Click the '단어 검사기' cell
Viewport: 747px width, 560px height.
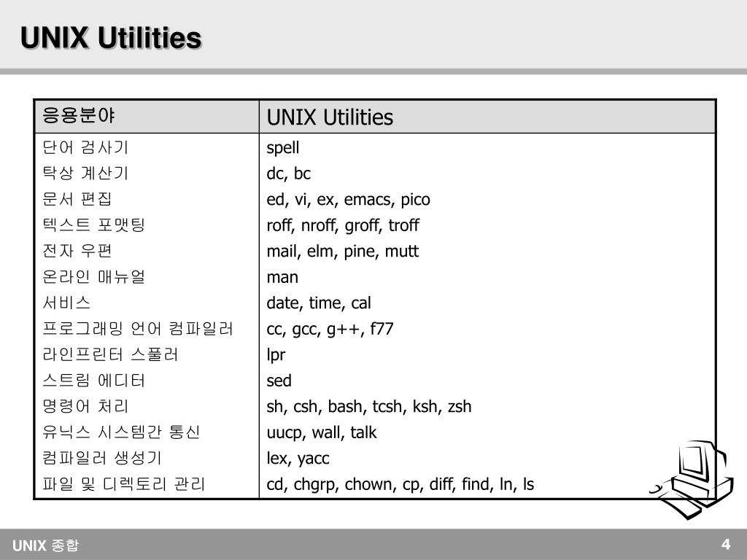tap(86, 147)
